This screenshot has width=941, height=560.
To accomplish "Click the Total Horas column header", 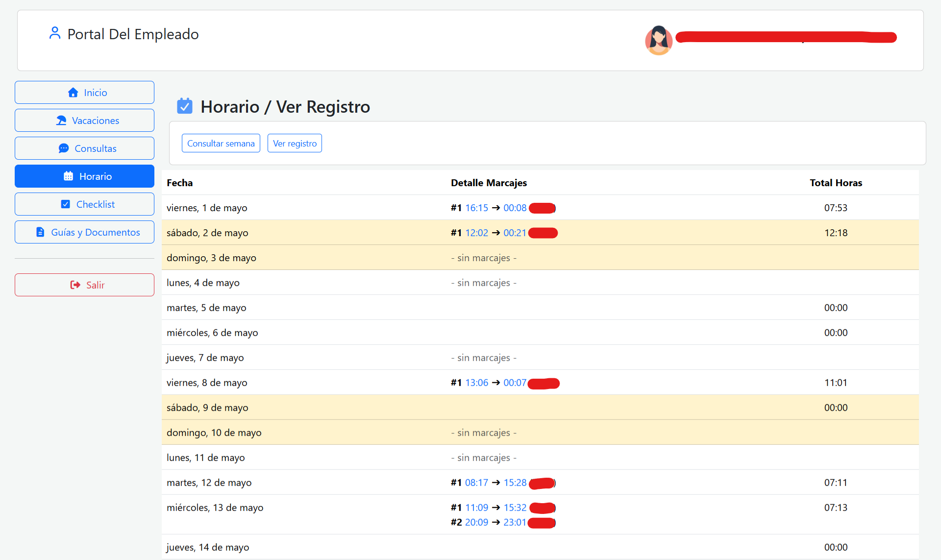I will pos(836,183).
